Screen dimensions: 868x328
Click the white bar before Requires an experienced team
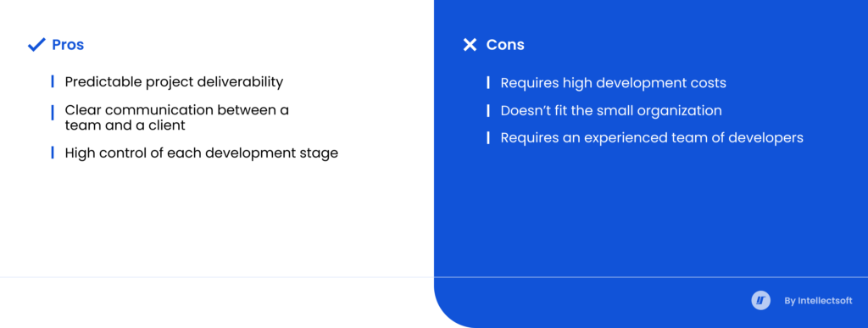[x=487, y=138]
